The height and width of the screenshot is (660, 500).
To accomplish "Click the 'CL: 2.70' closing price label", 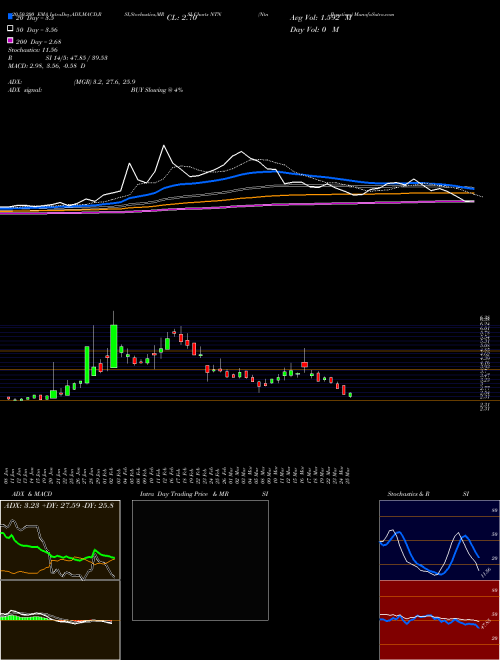I will click(x=182, y=18).
